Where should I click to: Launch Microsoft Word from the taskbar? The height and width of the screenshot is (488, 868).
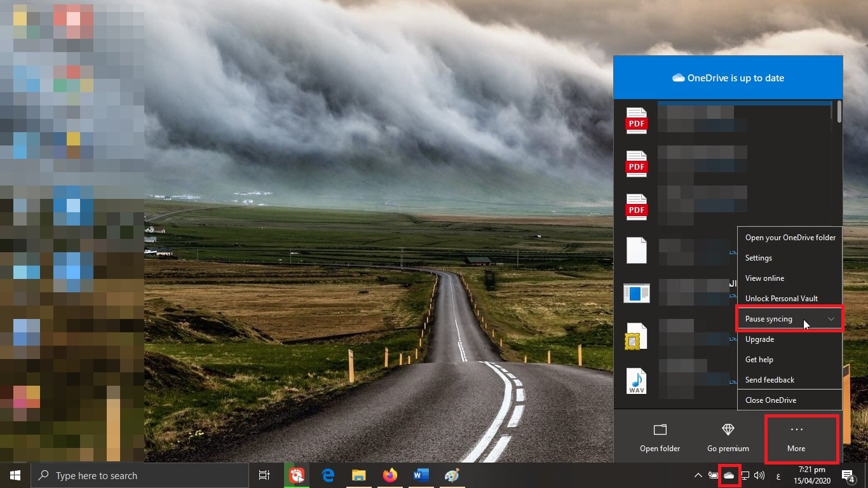(x=421, y=475)
